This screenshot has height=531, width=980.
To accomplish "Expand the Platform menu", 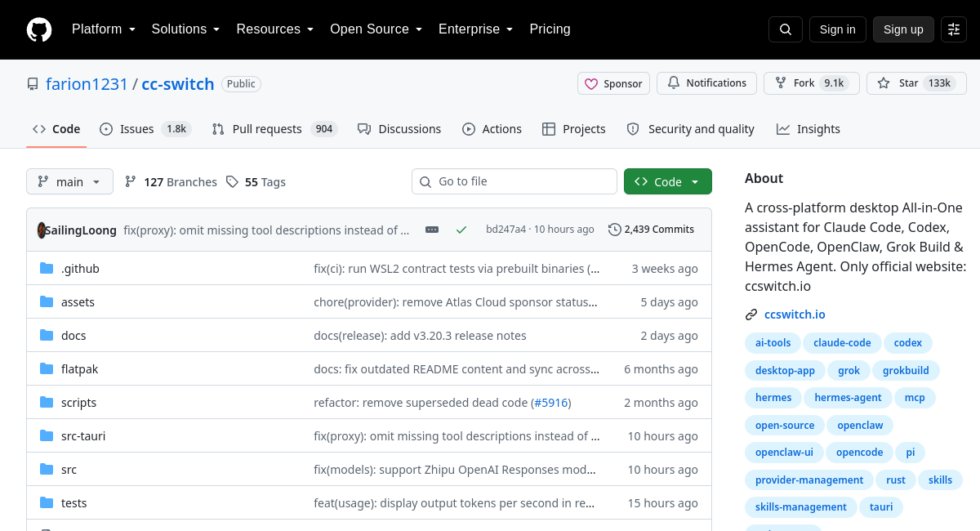I will [x=103, y=29].
